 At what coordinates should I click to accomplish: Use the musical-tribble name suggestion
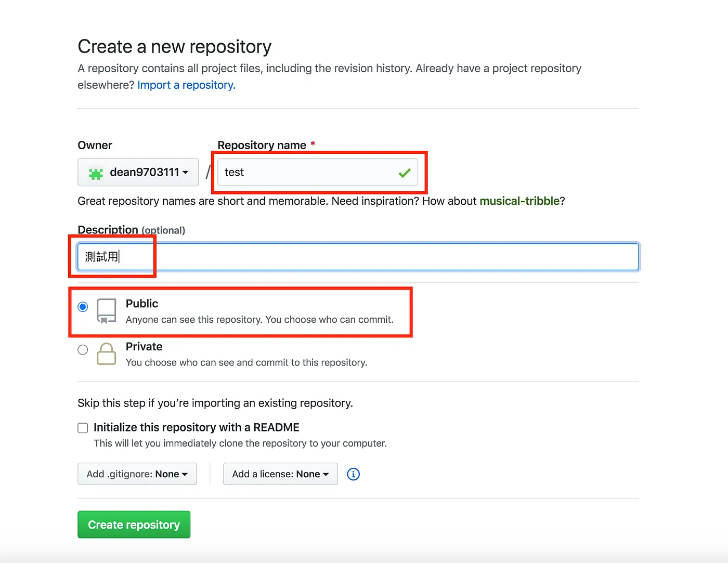(519, 201)
